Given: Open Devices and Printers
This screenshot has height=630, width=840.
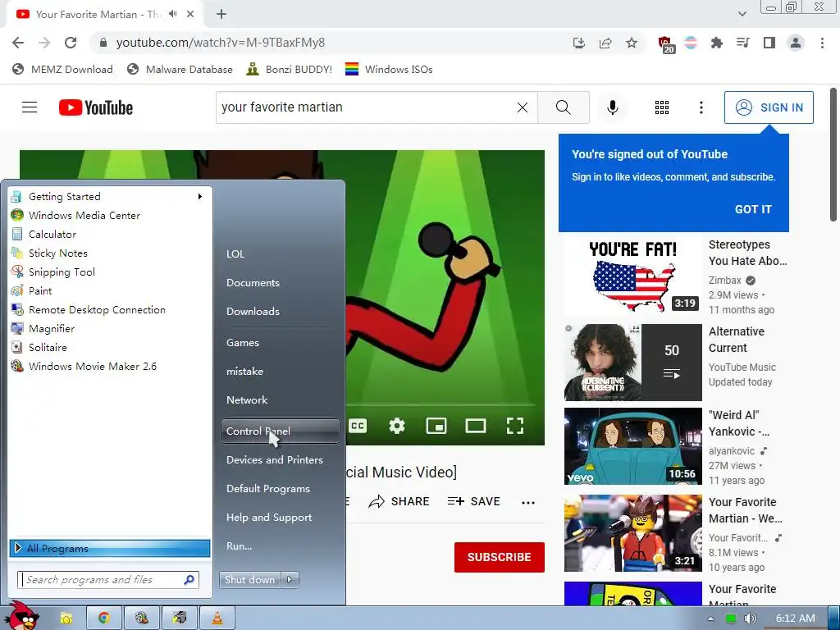Looking at the screenshot, I should [x=275, y=459].
